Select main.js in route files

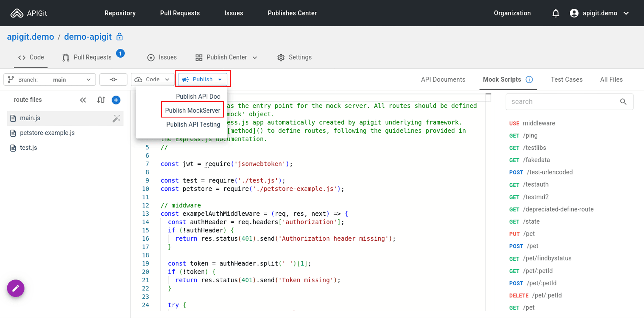[65, 118]
